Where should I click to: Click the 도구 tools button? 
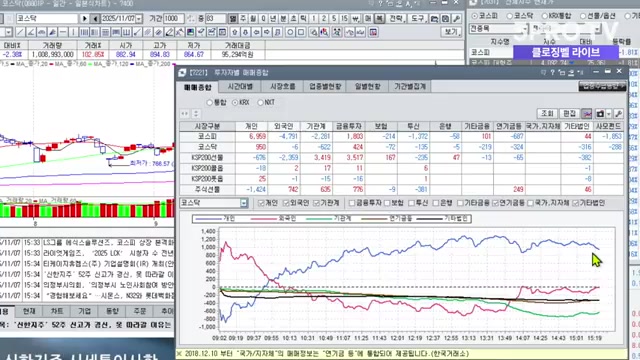[417, 18]
